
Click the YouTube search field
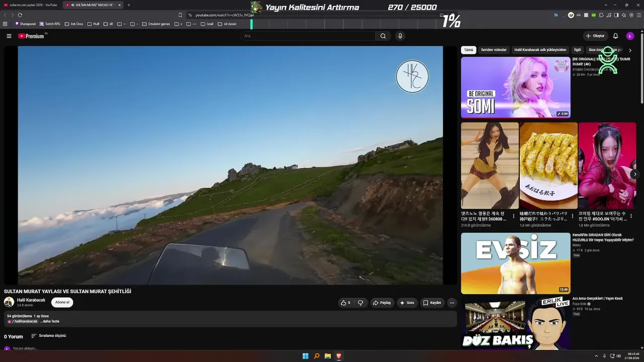(x=307, y=36)
